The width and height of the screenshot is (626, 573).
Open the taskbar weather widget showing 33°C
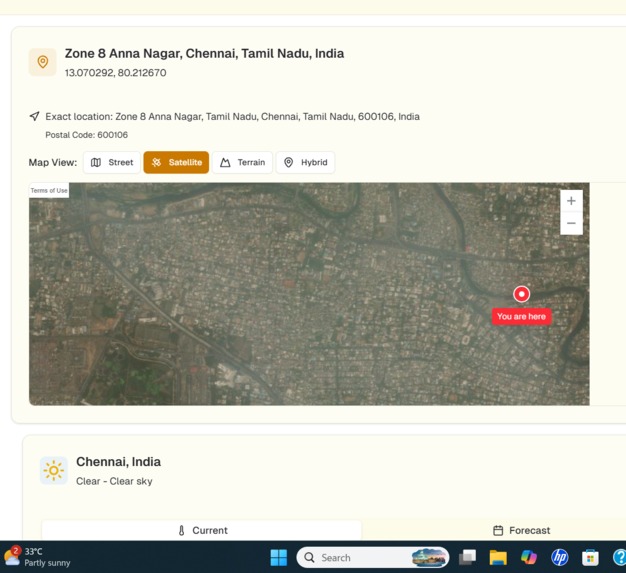[x=37, y=557]
